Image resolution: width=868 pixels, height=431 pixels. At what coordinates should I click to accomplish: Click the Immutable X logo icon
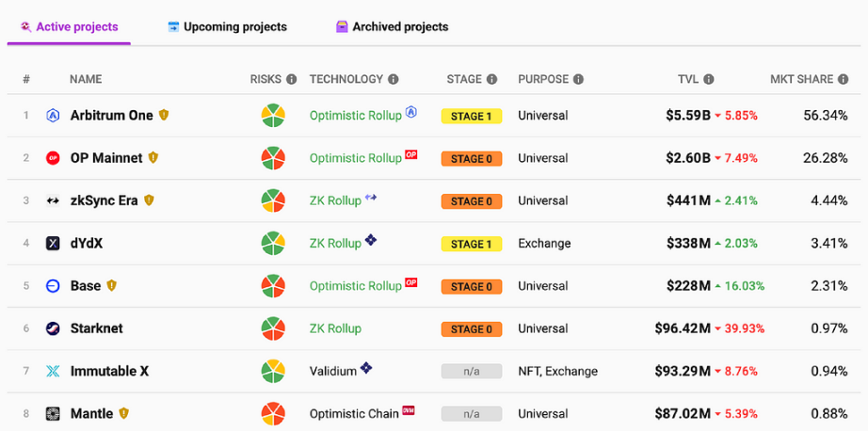point(53,372)
